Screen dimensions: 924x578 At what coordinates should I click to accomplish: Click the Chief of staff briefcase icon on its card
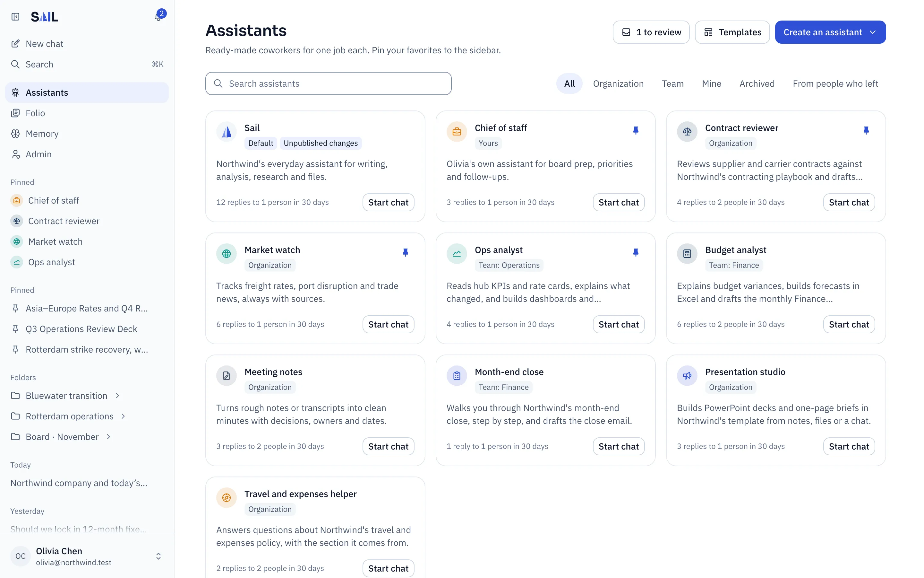457,132
